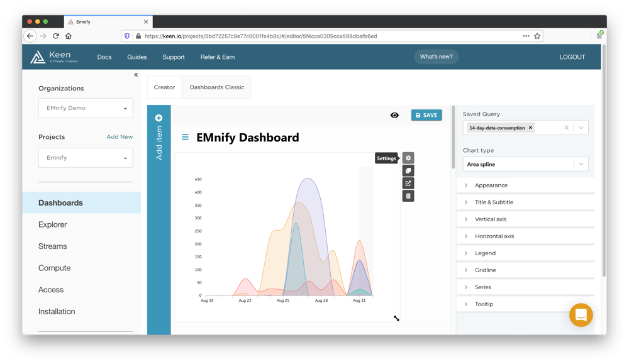Click the plus Add item icon
This screenshot has height=364, width=629.
coord(159,118)
